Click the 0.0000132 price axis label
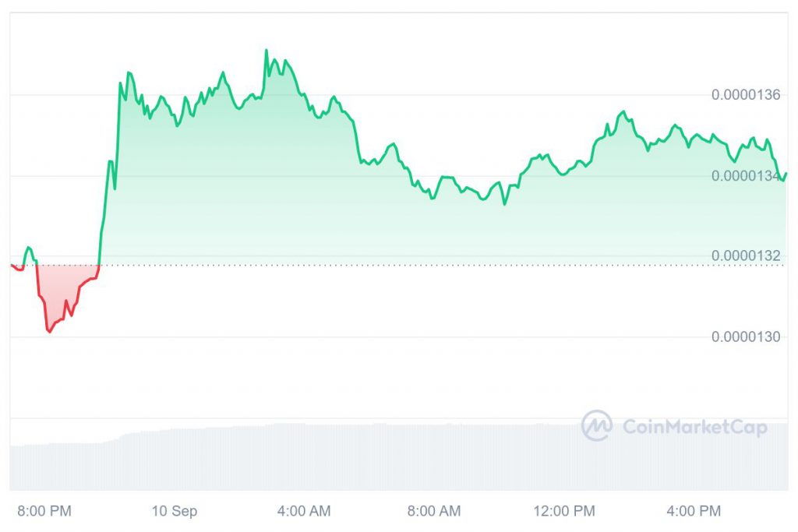 tap(746, 256)
